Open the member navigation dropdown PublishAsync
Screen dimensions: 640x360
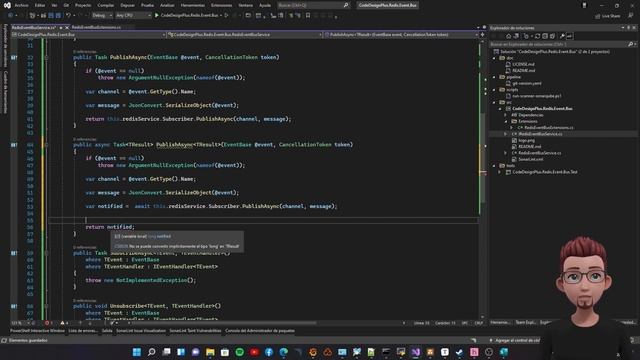coord(401,35)
